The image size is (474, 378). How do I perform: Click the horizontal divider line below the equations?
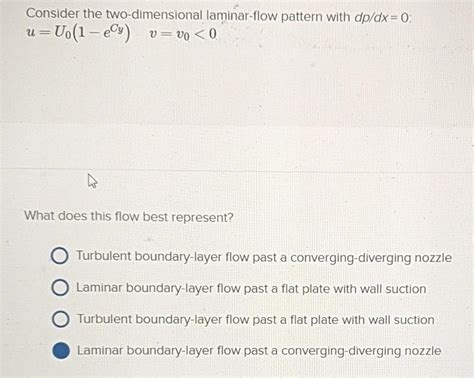[237, 171]
